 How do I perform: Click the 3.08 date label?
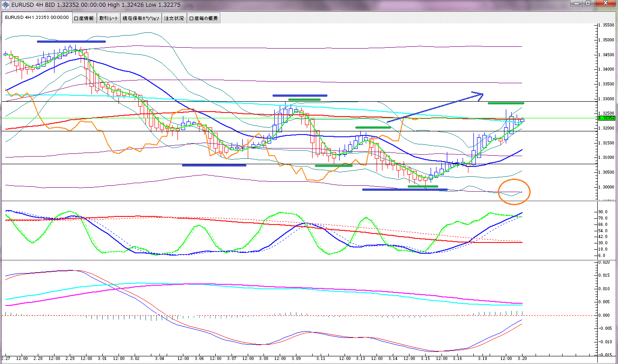click(x=264, y=359)
